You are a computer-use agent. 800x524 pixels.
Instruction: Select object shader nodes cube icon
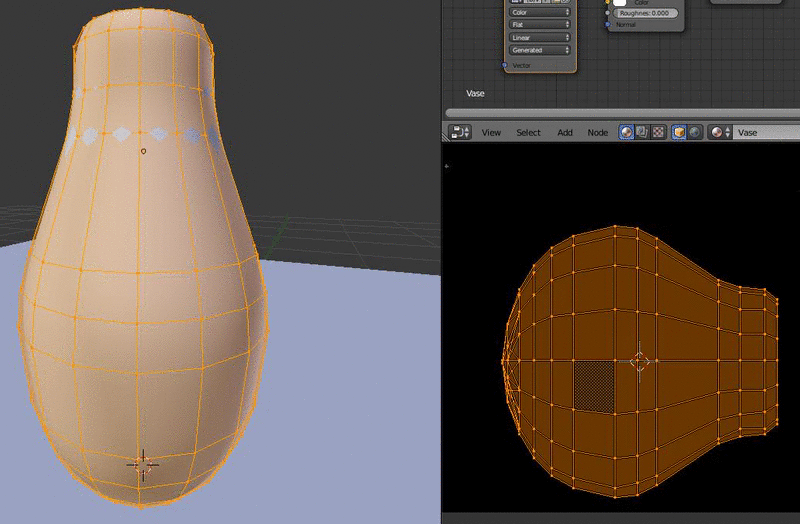coord(679,133)
